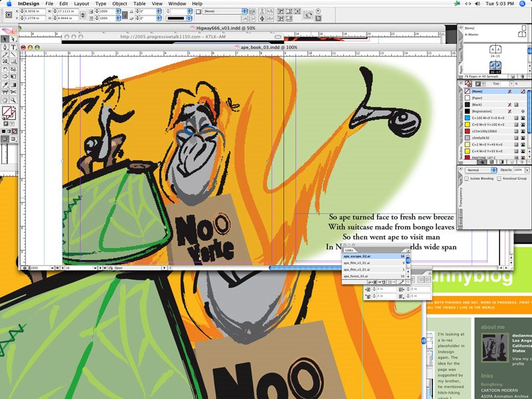The width and height of the screenshot is (532, 399).
Task: Select the Eyedropper tool
Action: click(5, 84)
